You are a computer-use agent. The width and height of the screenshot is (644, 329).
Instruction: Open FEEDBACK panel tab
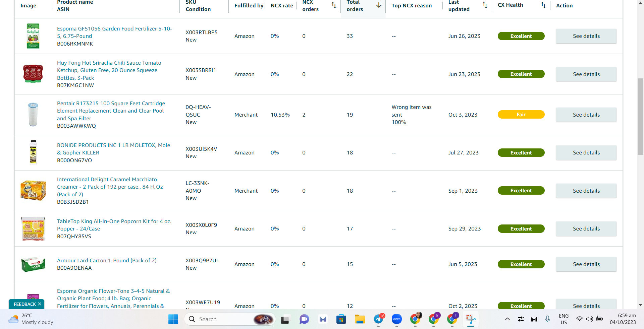(x=25, y=304)
